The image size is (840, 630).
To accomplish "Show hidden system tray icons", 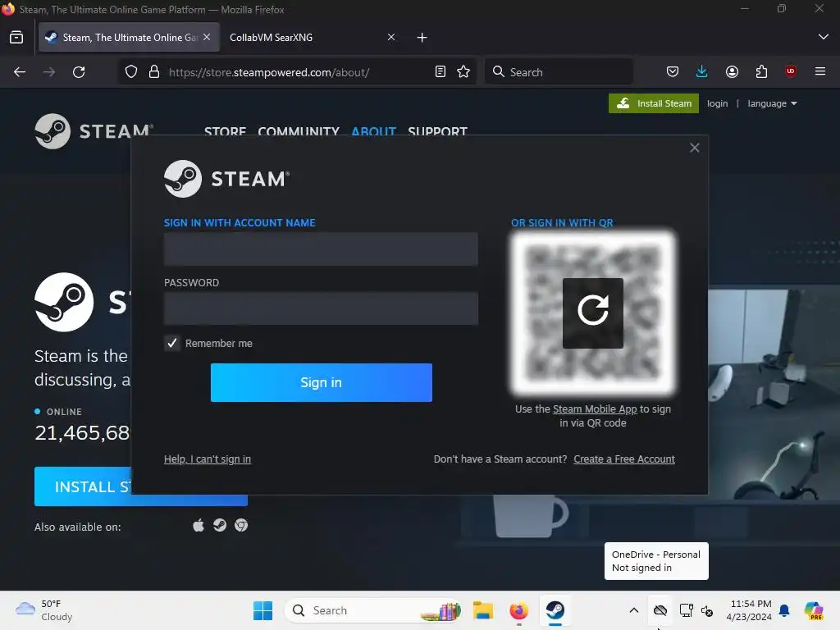I will click(x=634, y=610).
